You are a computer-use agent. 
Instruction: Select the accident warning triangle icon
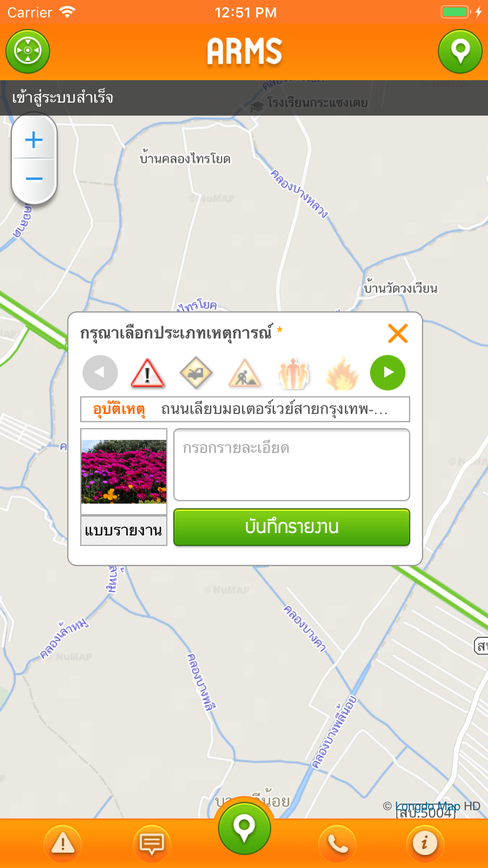[x=148, y=373]
